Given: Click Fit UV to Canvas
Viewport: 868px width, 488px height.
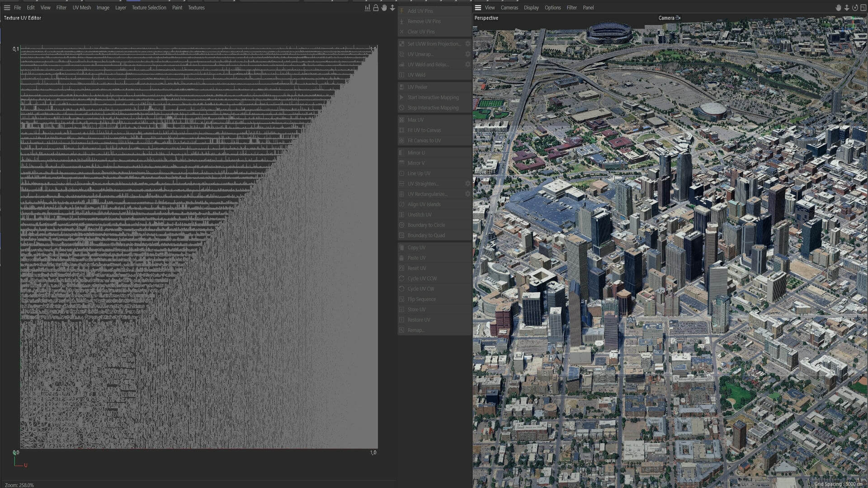Looking at the screenshot, I should pyautogui.click(x=434, y=131).
